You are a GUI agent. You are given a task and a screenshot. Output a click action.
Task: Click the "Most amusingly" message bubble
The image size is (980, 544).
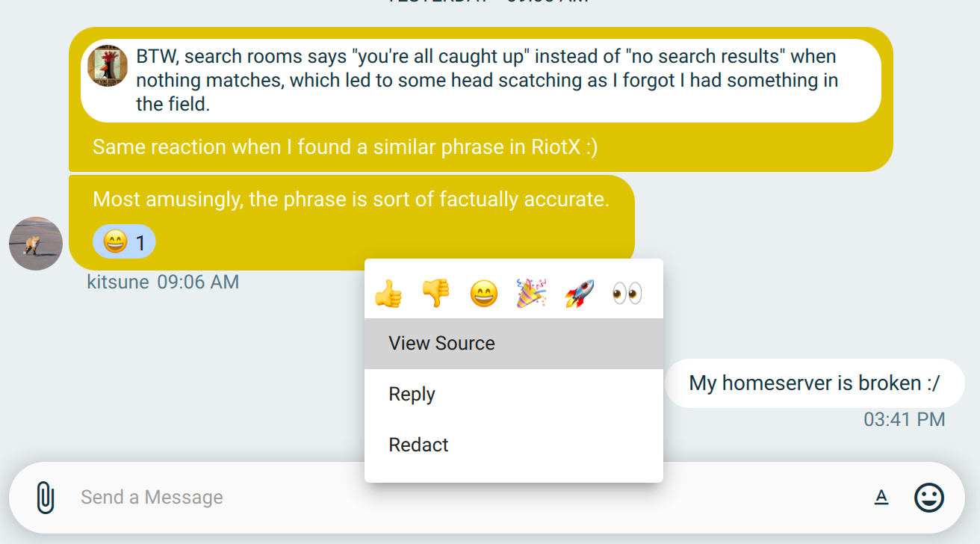(351, 200)
